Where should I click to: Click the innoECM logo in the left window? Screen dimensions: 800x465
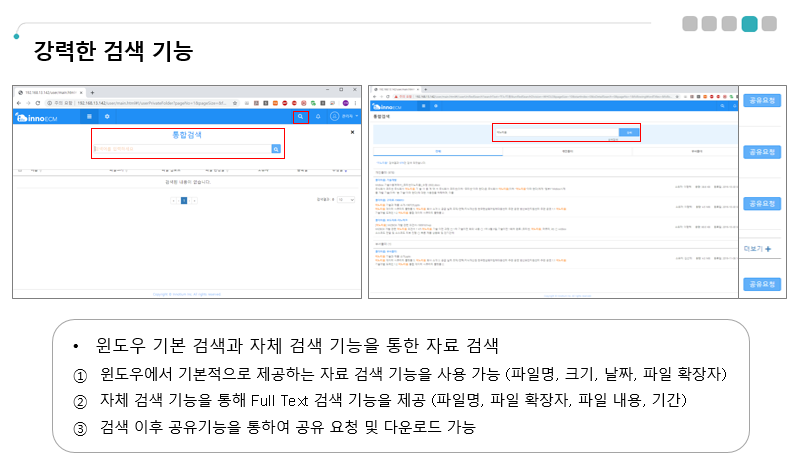coord(33,118)
